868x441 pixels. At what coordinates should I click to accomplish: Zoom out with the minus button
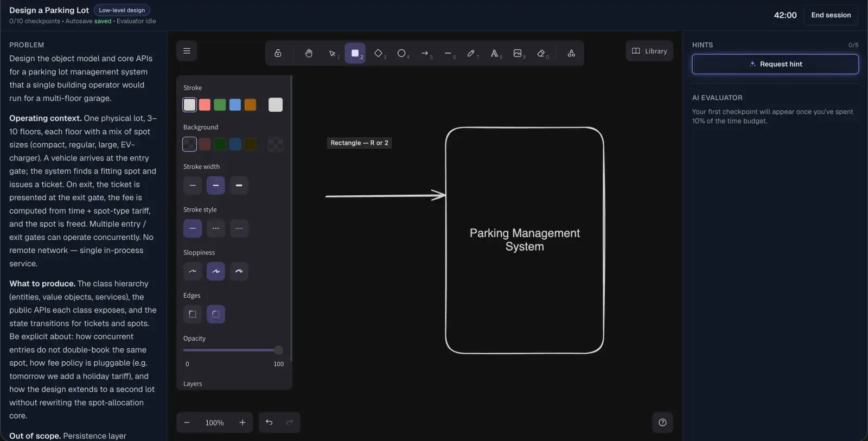click(187, 423)
